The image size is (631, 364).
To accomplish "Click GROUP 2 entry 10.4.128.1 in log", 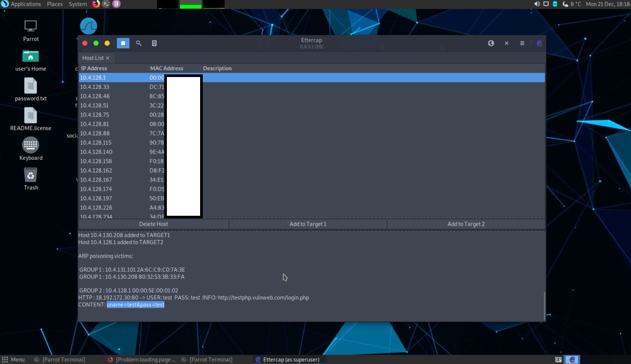I will click(x=128, y=290).
